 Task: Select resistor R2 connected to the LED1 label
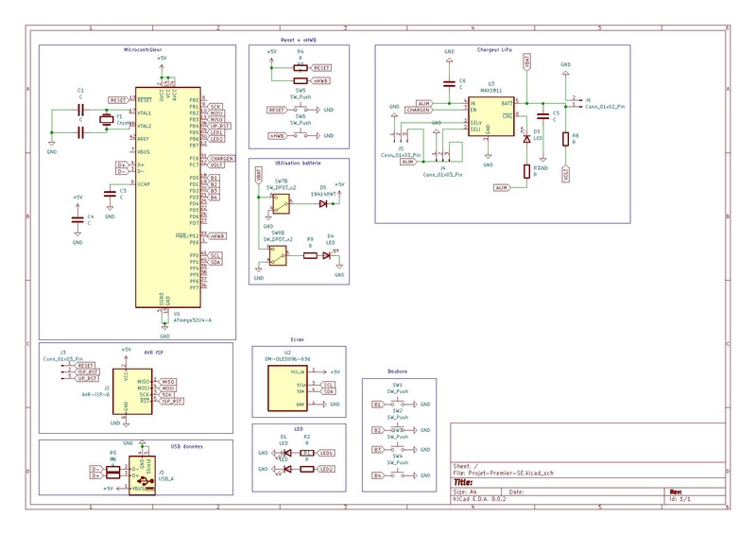coord(306,453)
